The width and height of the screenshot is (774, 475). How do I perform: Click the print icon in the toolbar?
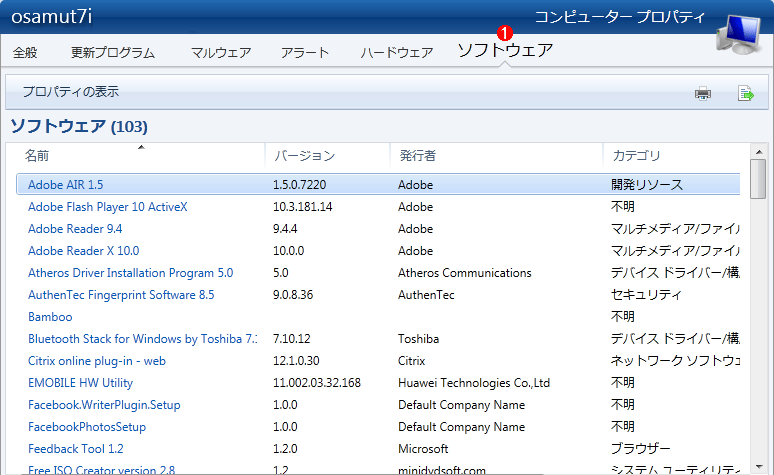703,93
